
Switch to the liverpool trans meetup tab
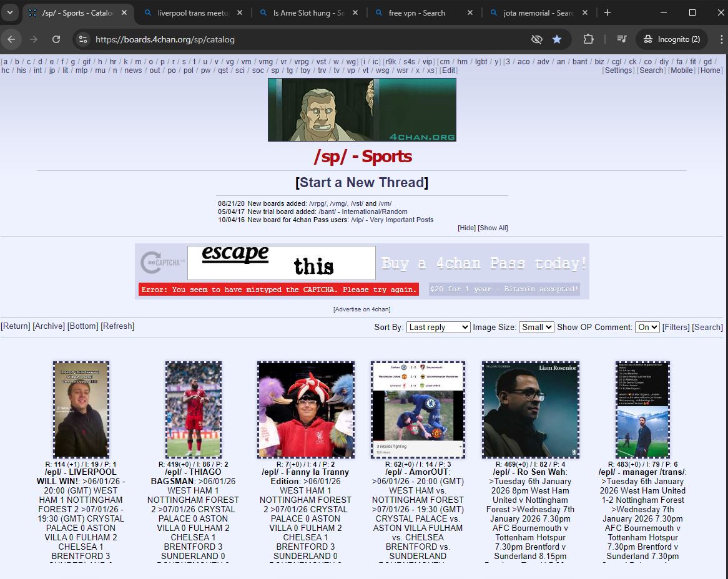[x=193, y=13]
